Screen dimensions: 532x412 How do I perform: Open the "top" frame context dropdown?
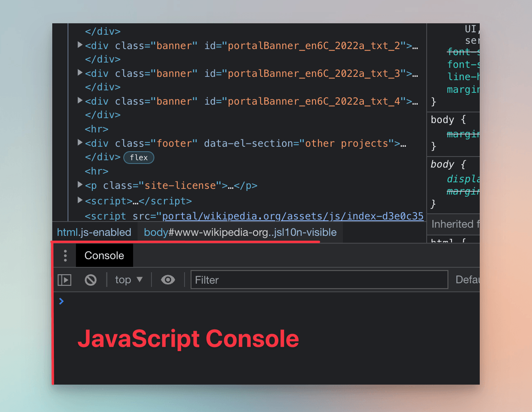[128, 280]
